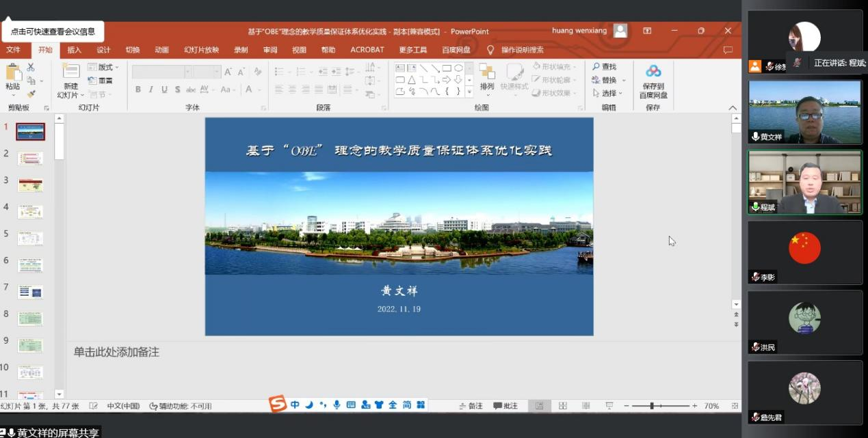Open the Insert (插入) tab
This screenshot has width=868, height=438.
click(x=74, y=50)
